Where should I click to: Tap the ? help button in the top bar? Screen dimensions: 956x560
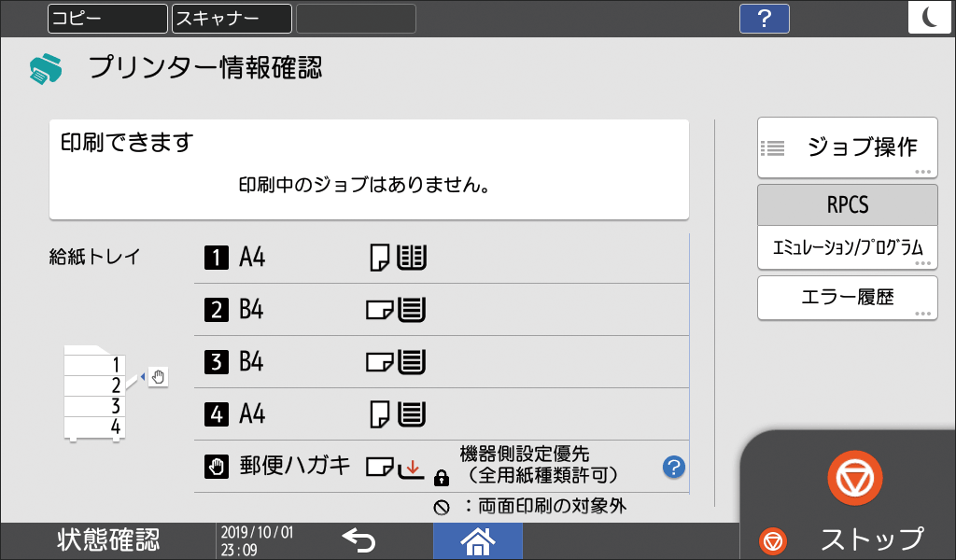764,18
